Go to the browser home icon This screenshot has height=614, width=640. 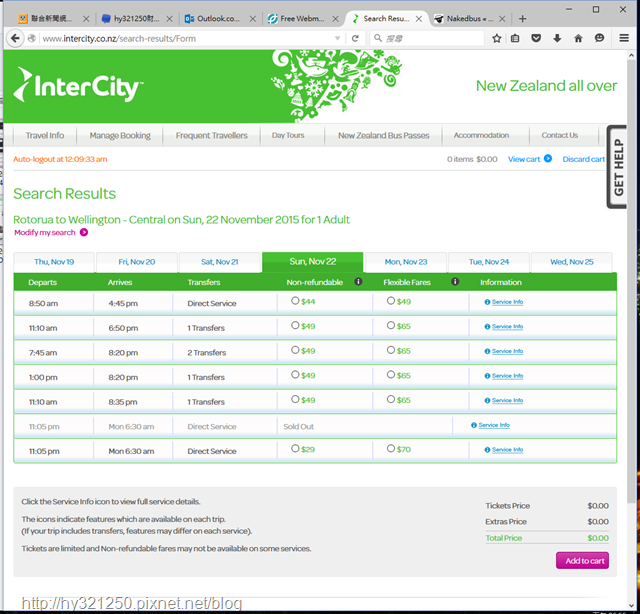pyautogui.click(x=578, y=38)
